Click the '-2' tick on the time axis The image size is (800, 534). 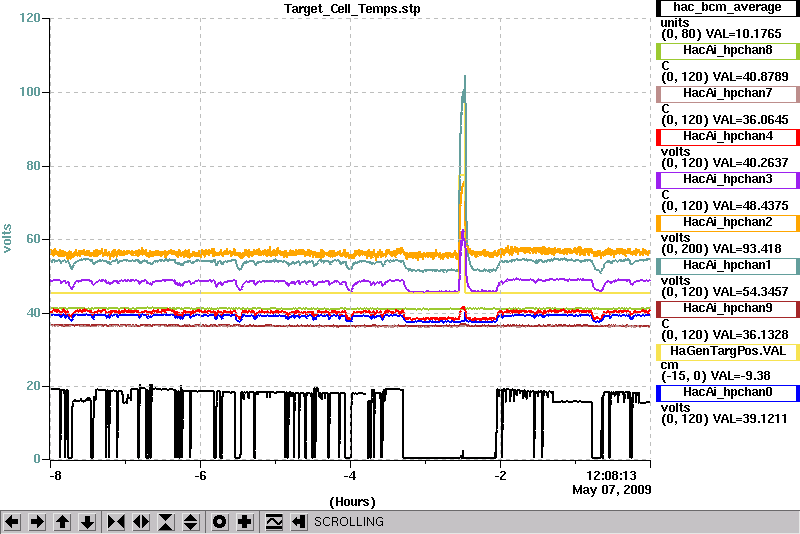501,476
